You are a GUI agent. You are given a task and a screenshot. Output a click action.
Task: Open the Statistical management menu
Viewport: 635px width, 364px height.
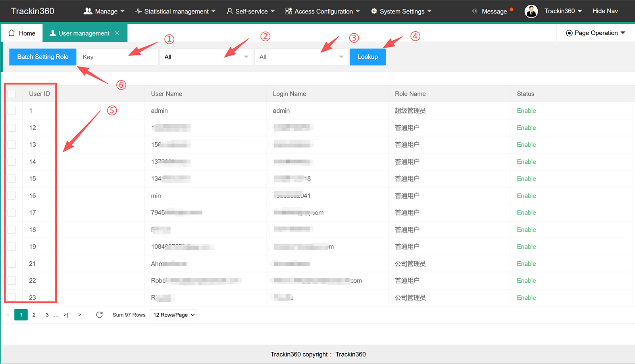pos(175,11)
